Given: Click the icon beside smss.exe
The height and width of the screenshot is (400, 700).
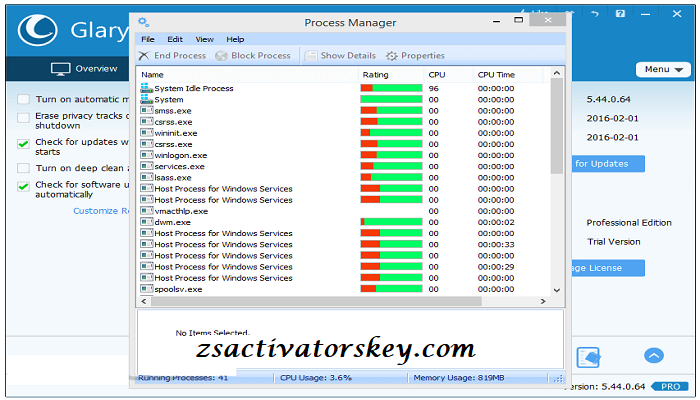Looking at the screenshot, I should [x=146, y=110].
